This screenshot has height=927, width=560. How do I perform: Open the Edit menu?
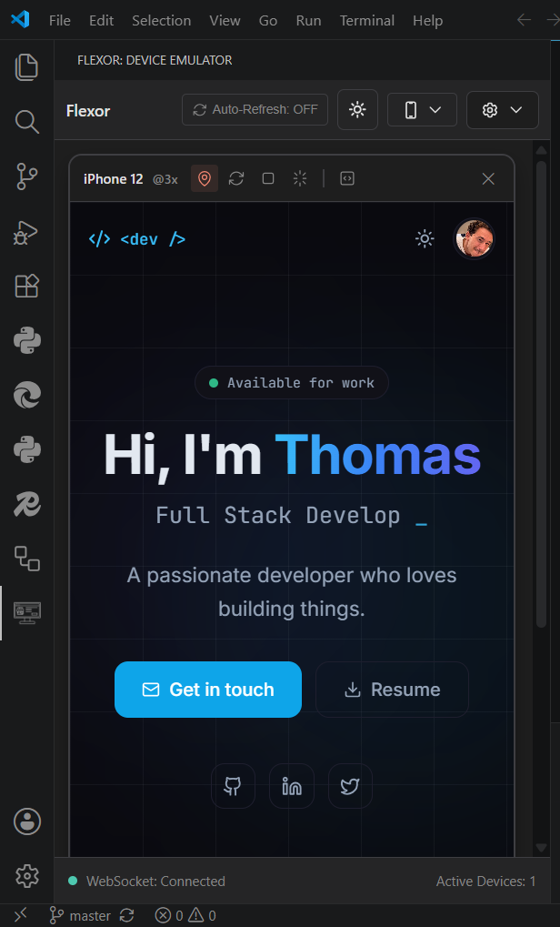[x=101, y=20]
